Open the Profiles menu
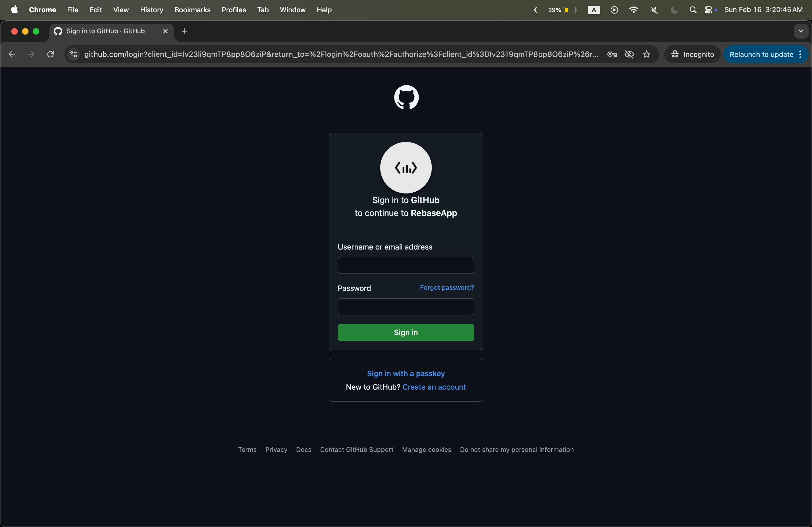Viewport: 812px width, 527px height. (x=233, y=10)
